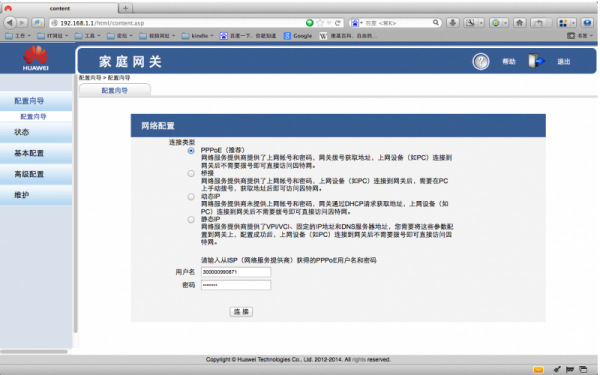Viewport: 600px width, 375px height.
Task: Open the 基本配置 sidebar menu
Action: pos(36,153)
